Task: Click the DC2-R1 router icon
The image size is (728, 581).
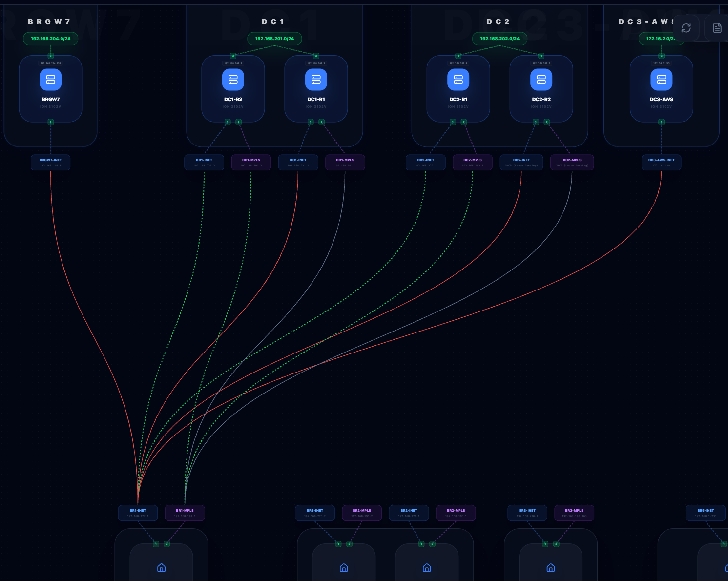Action: click(x=458, y=80)
